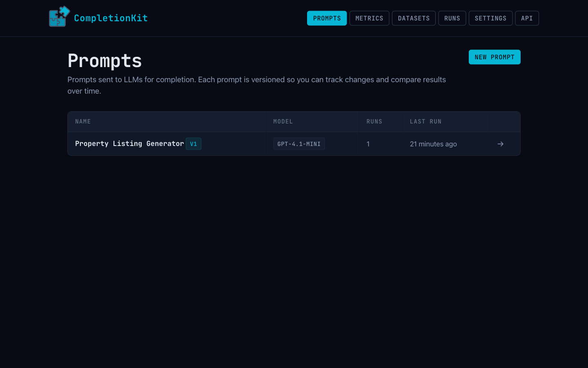Open the Datasets tab
The image size is (588, 368).
(x=414, y=18)
